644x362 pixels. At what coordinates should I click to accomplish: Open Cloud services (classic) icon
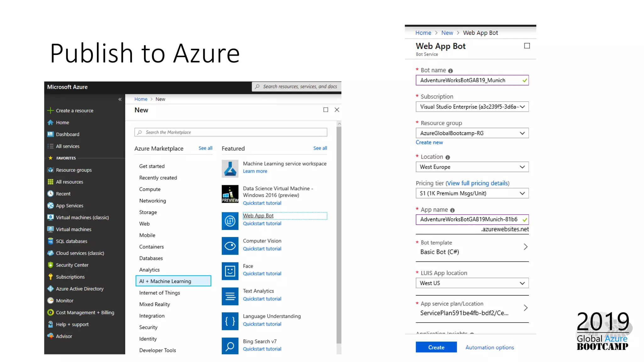(50, 253)
